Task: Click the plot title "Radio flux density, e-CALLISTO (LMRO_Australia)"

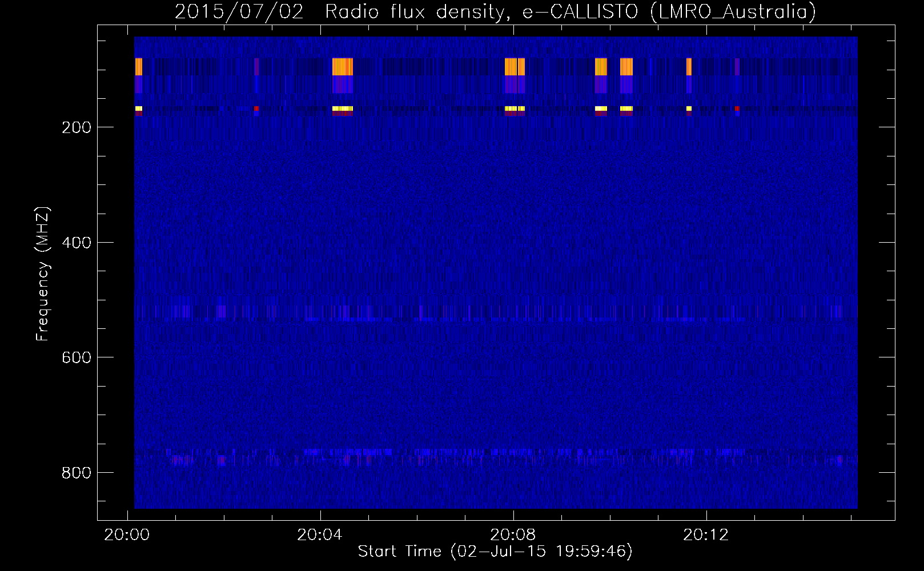Action: pos(571,11)
